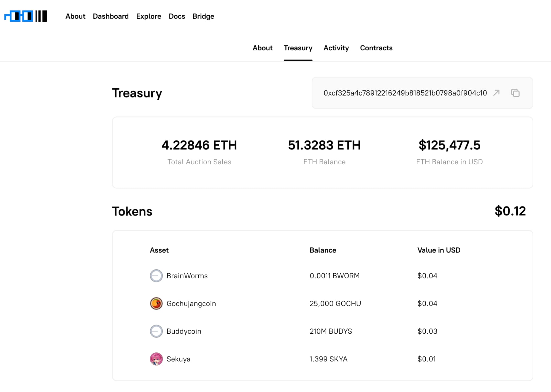Open treasury address in explorer arrow icon
This screenshot has height=392, width=551.
pos(496,93)
